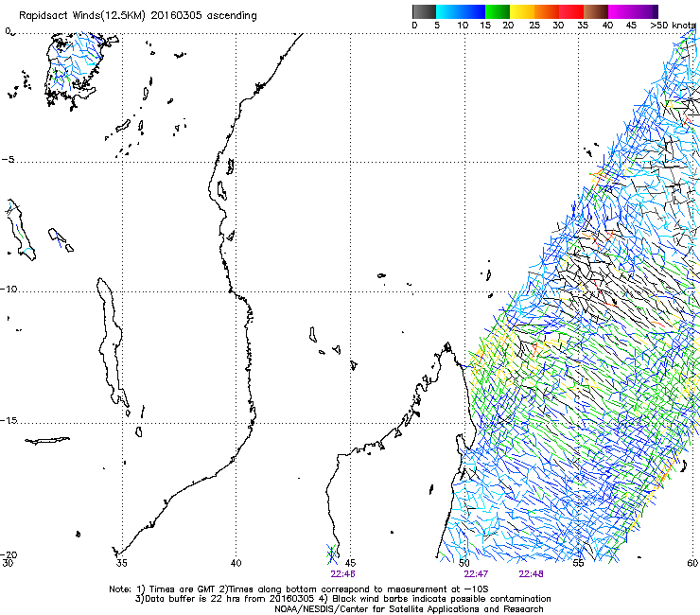Click the green 15-20 knots legend swatch
Viewport: 700px width, 615px height.
pyautogui.click(x=497, y=11)
